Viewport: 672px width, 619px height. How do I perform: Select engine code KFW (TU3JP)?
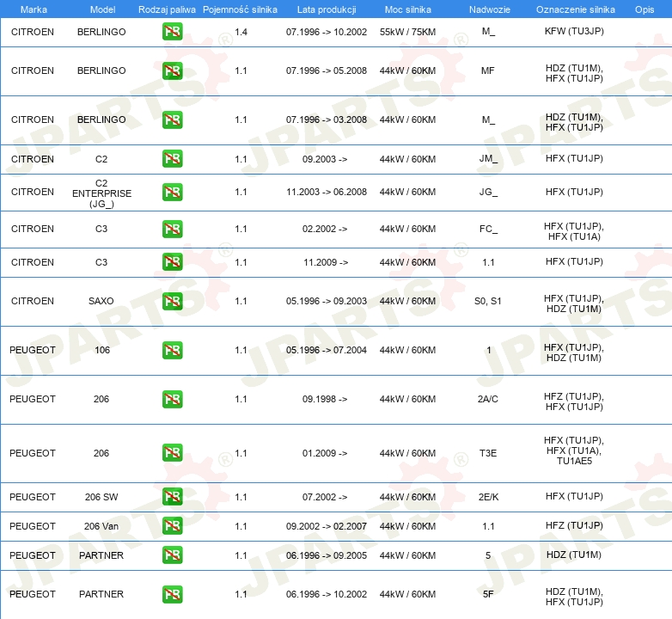coord(574,31)
